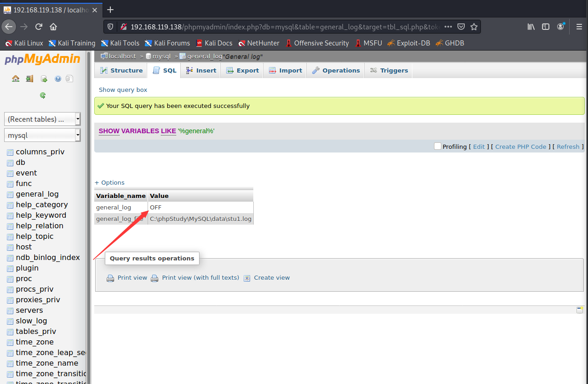Click Print view (with full texts)
The height and width of the screenshot is (384, 588).
200,277
